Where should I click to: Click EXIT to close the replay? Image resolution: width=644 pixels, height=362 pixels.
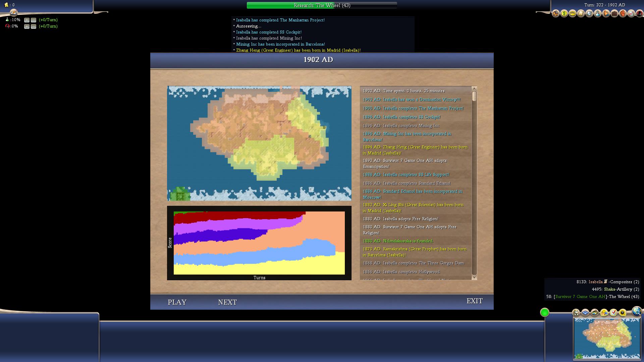(475, 301)
